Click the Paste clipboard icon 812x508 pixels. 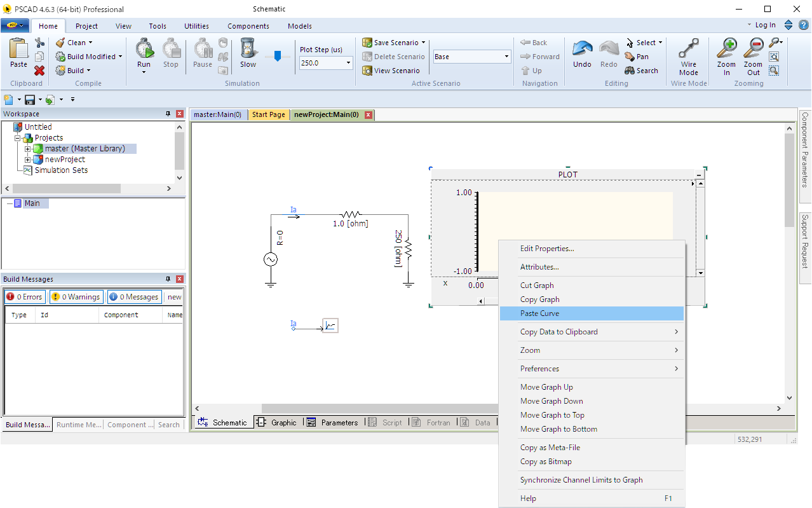(19, 49)
